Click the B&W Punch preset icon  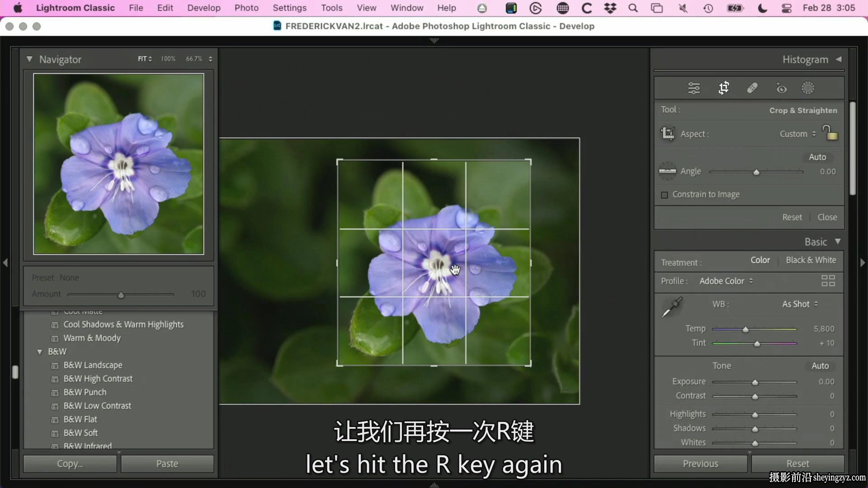(x=55, y=393)
